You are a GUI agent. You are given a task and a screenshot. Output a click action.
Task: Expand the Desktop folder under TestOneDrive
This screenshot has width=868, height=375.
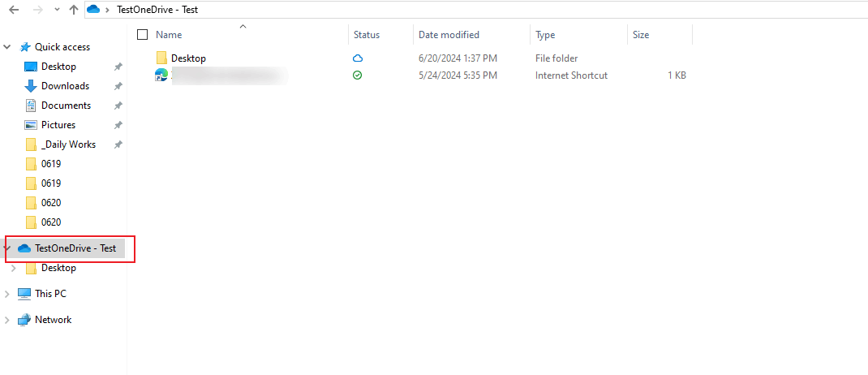pos(14,268)
